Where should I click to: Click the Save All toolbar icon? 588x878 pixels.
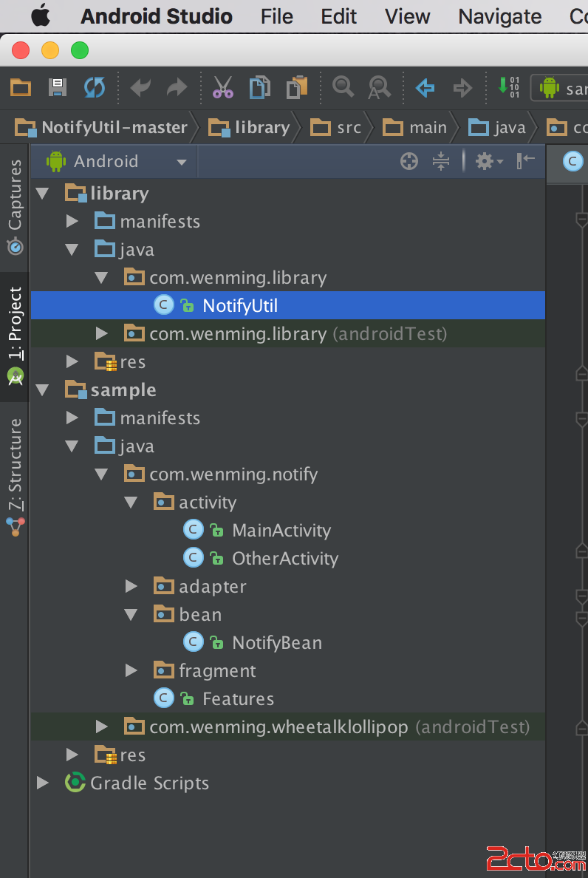58,88
